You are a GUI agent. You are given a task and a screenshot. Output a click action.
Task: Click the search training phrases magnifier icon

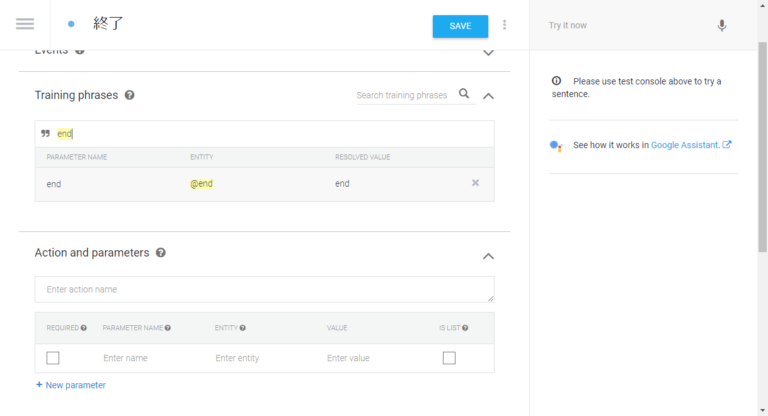464,94
